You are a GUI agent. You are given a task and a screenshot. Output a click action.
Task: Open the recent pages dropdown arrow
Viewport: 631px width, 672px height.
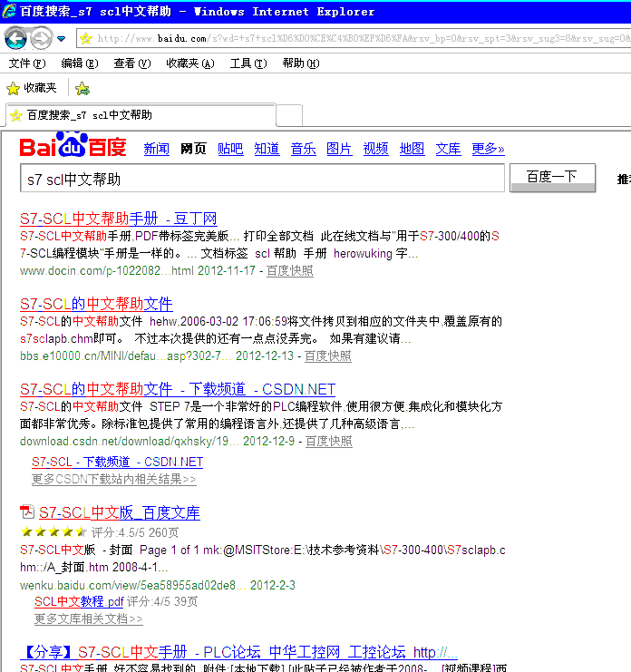point(62,39)
